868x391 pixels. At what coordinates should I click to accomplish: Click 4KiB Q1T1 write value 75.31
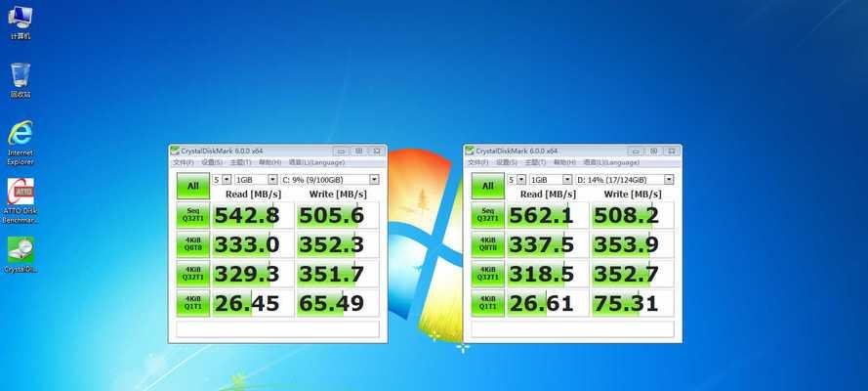pyautogui.click(x=632, y=303)
